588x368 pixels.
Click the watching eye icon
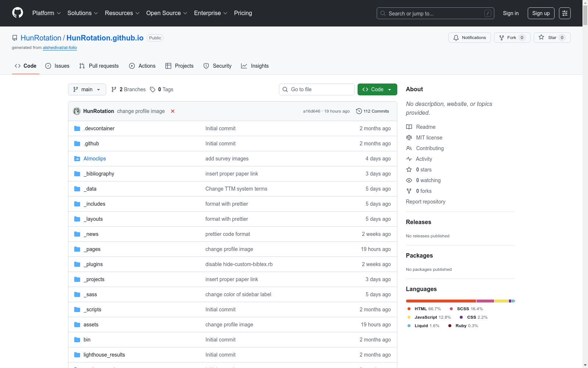[x=409, y=180]
